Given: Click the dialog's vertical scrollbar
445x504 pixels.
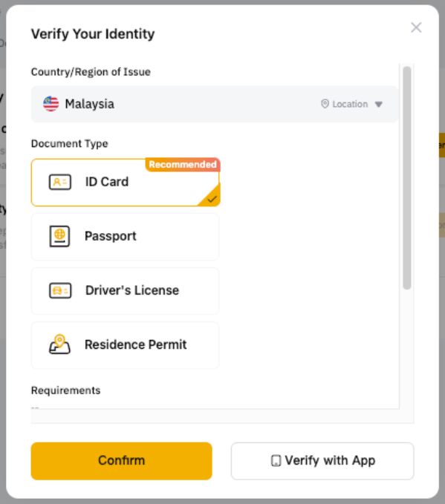Looking at the screenshot, I should pyautogui.click(x=407, y=177).
